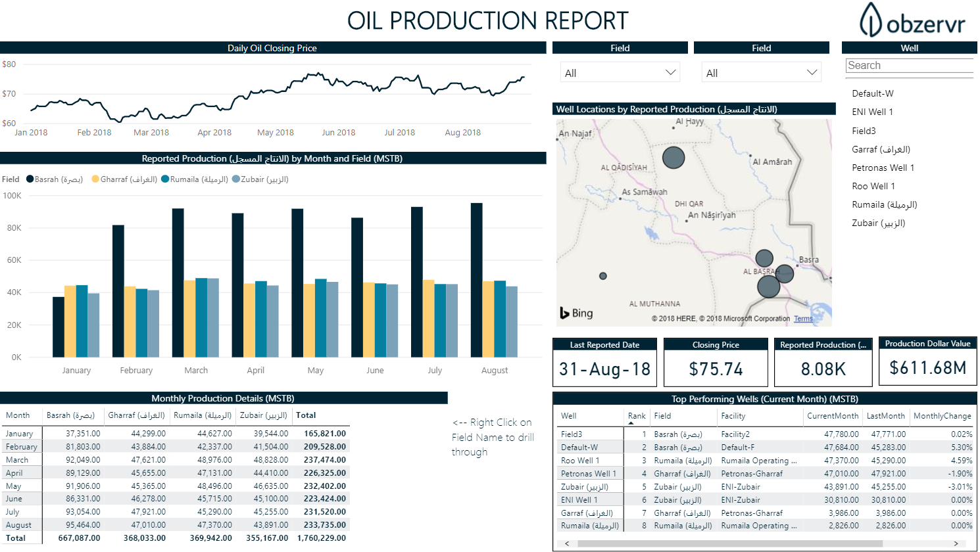This screenshot has width=980, height=552.
Task: Click the May Rumaila production bar
Action: [321, 319]
